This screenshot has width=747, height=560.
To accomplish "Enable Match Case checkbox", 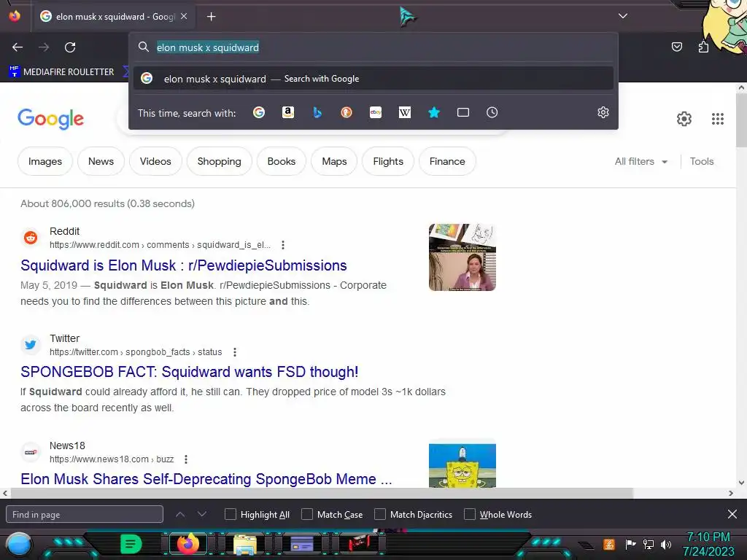I will point(307,514).
